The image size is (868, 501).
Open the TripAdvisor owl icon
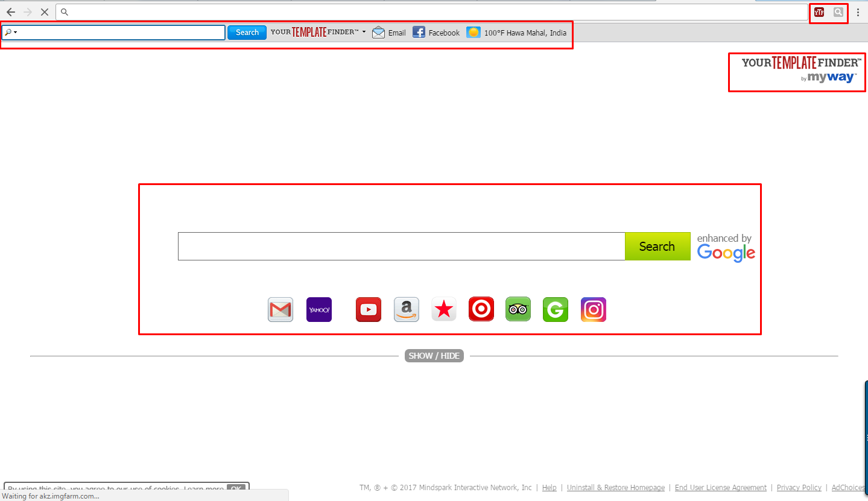518,310
